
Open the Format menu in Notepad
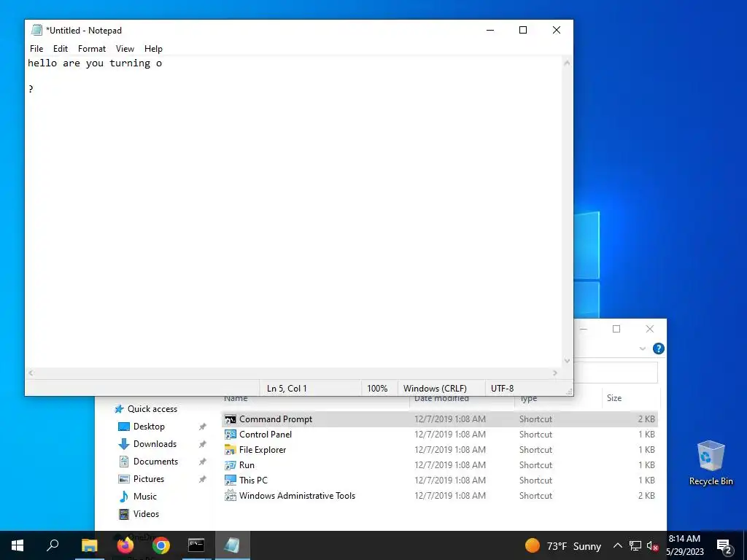point(91,49)
